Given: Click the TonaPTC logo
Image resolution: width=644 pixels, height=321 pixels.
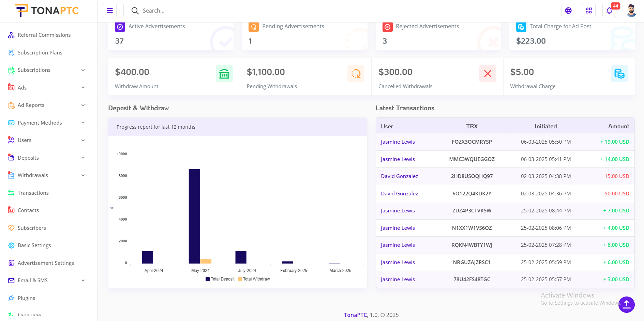Looking at the screenshot, I should point(47,11).
